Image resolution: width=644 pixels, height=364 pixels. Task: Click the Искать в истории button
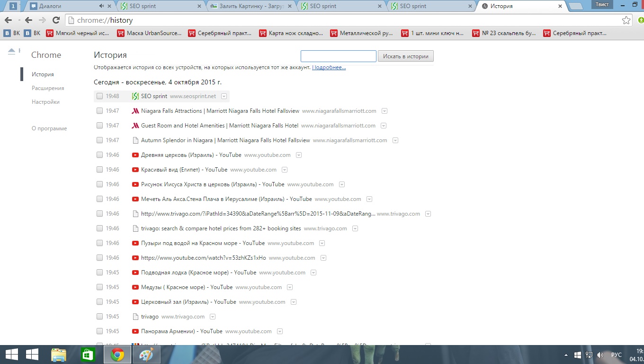(405, 56)
